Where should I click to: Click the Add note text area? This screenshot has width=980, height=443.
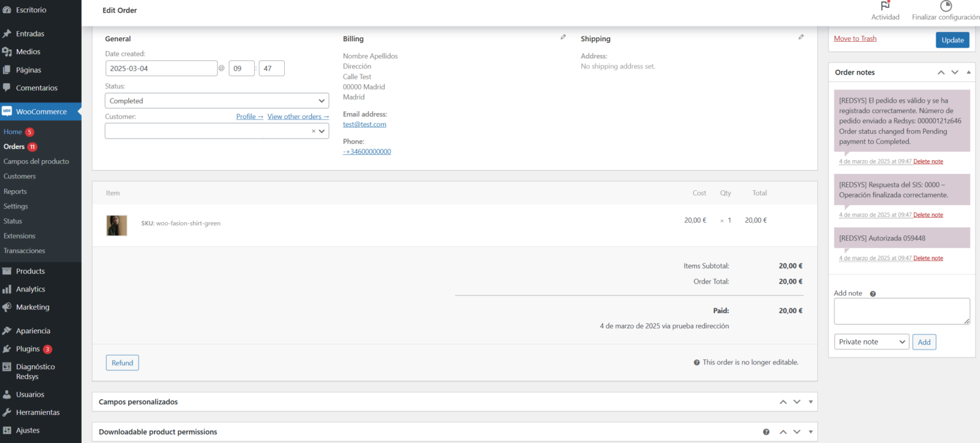(902, 311)
